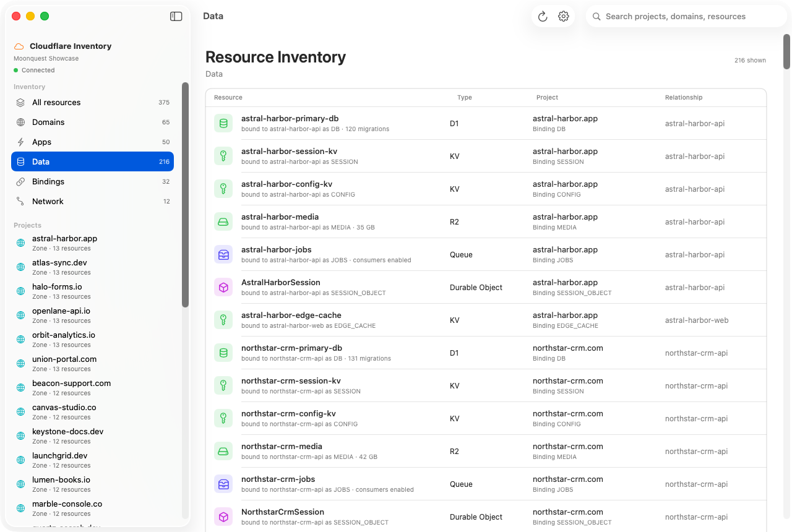
Task: Click the Durable Object type for AstralHarborSession
Action: 476,288
